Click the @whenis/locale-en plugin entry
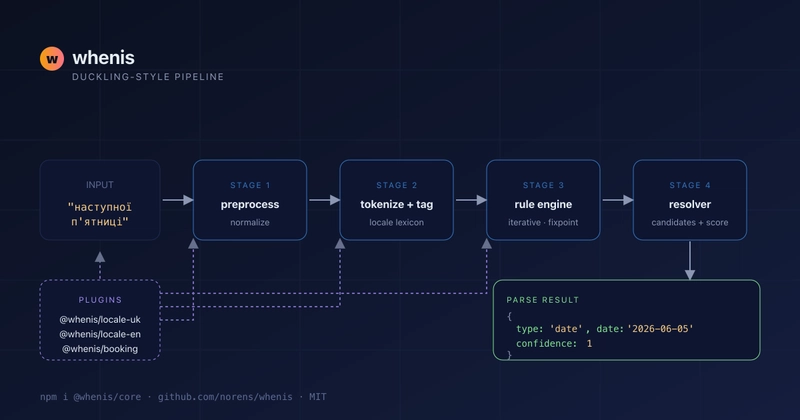The width and height of the screenshot is (800, 420). [x=100, y=334]
